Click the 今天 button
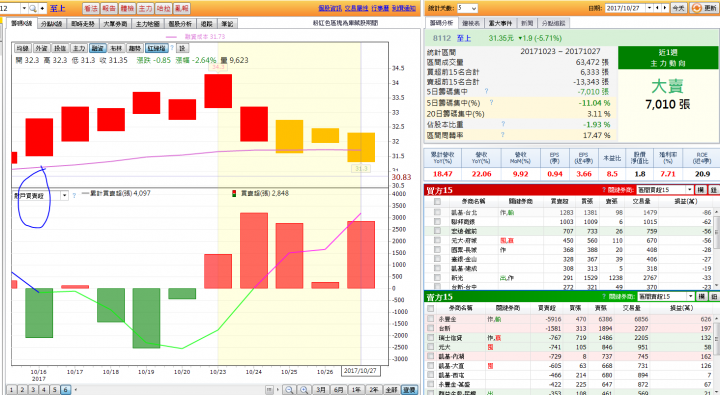The height and width of the screenshot is (395, 720). point(678,8)
